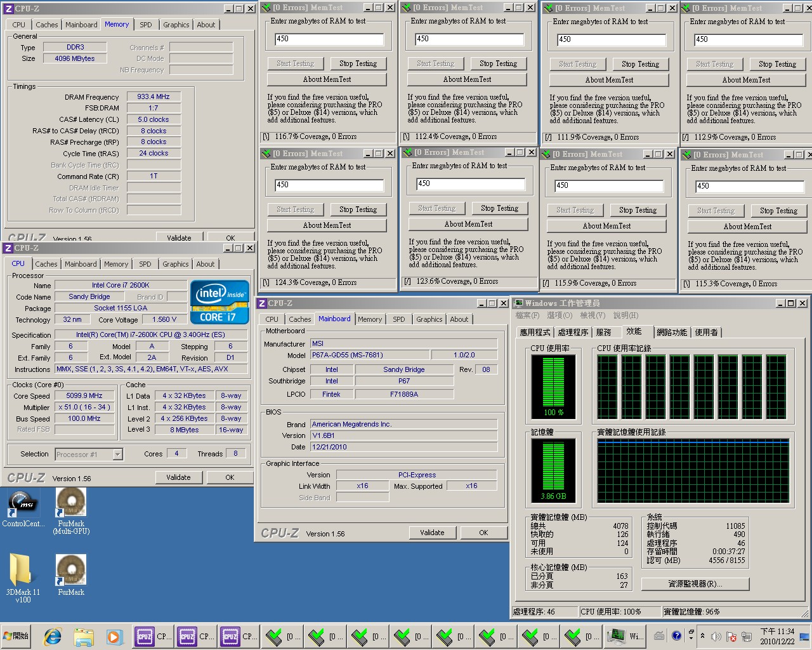
Task: Click Validate in CPU-Z Mainboard window
Action: [432, 533]
